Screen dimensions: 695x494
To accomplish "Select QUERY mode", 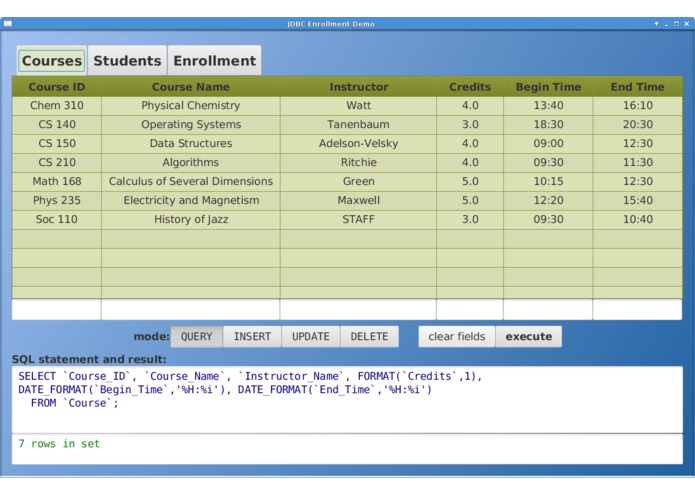I will tap(196, 337).
